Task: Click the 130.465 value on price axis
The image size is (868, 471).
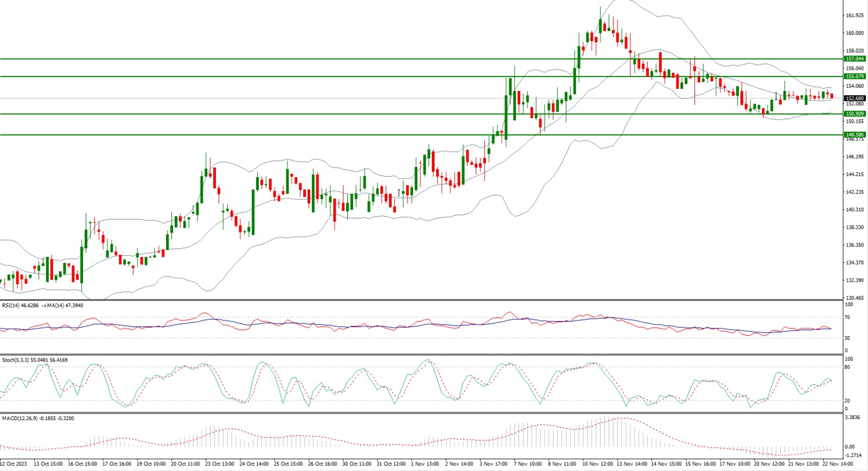Action: coord(854,298)
